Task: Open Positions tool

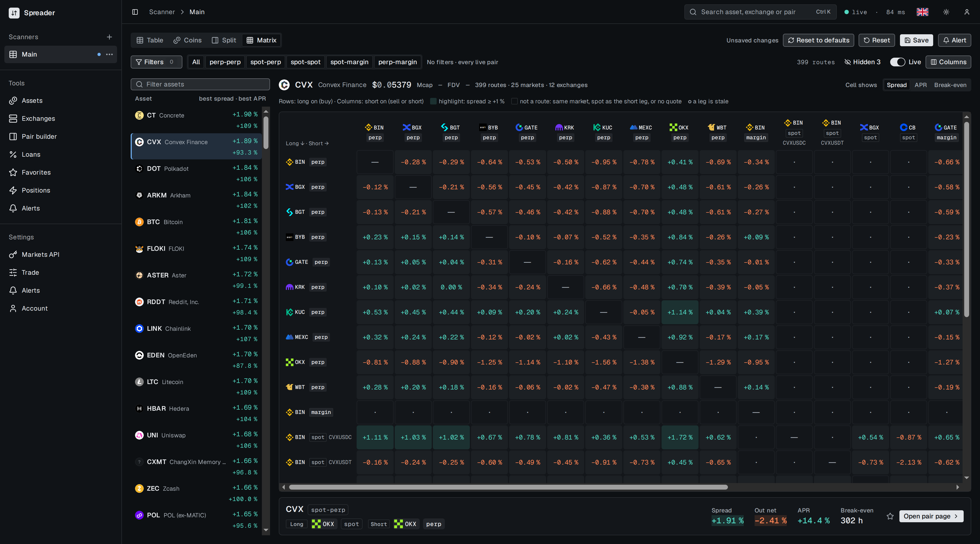Action: click(61, 190)
